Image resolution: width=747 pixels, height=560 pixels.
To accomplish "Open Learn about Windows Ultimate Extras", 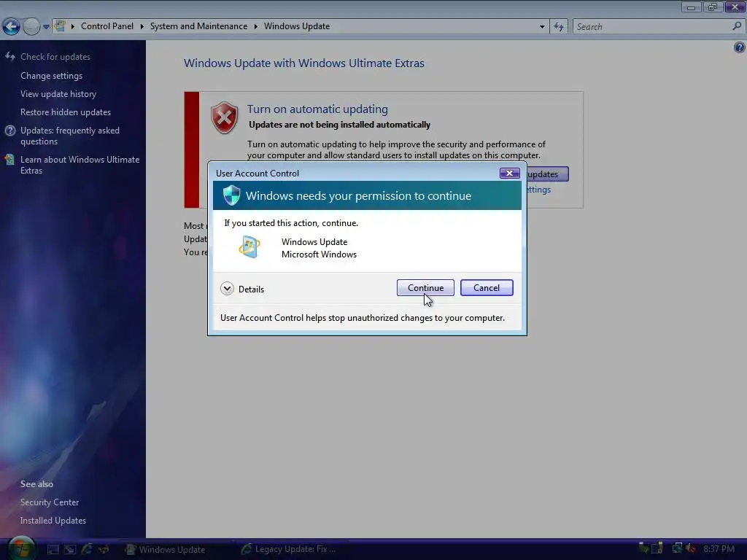I will pyautogui.click(x=80, y=165).
